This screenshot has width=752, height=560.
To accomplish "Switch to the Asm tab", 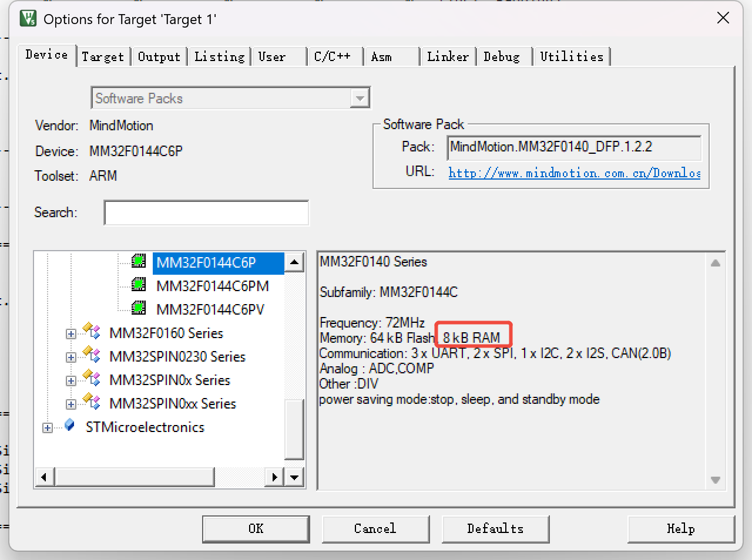I will click(391, 57).
